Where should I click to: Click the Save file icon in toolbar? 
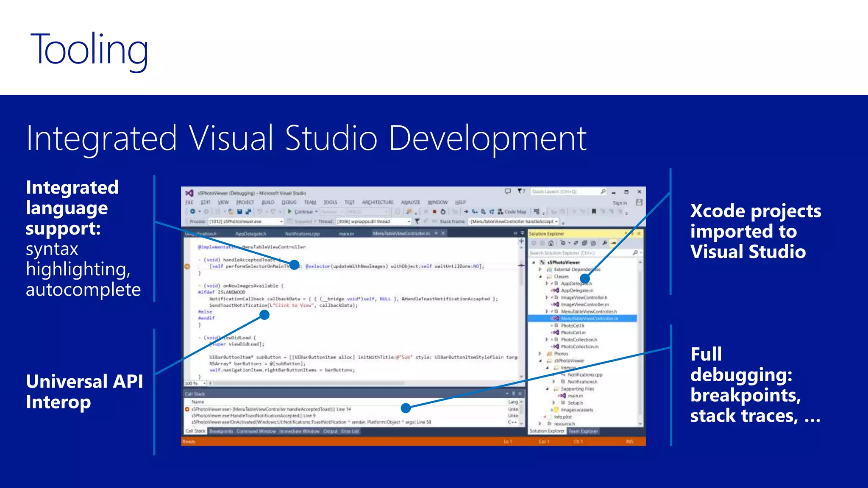click(x=239, y=211)
